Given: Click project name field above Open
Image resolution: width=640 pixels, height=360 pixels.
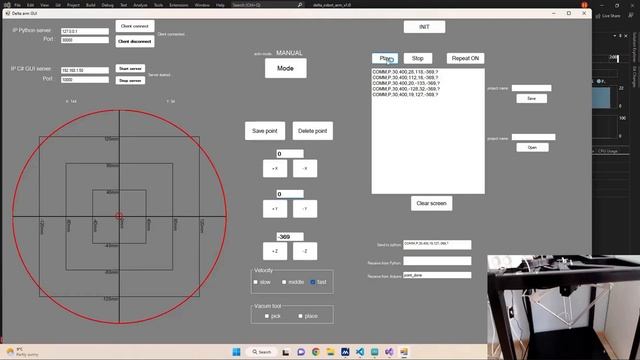Looking at the screenshot, I should coord(533,137).
